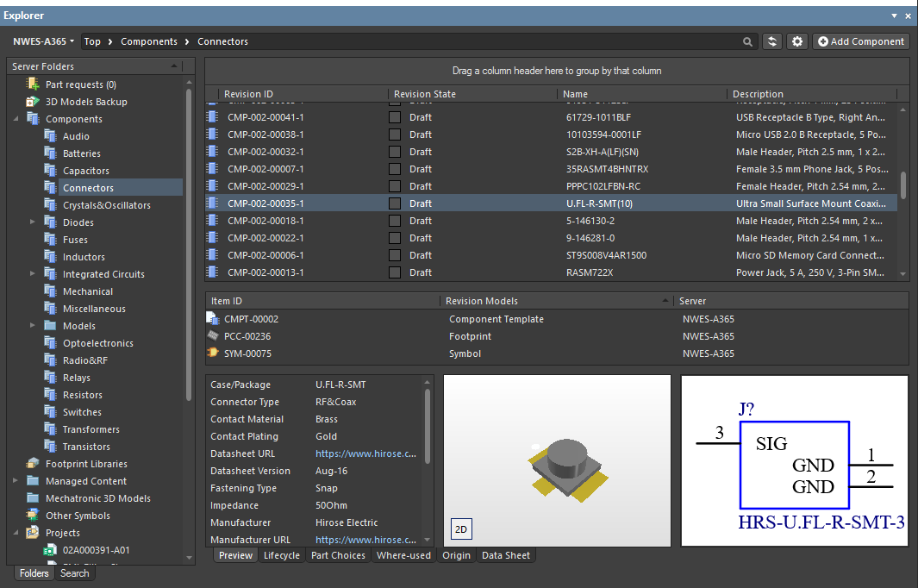Click the Inductors folder icon
The height and width of the screenshot is (588, 918).
click(50, 257)
